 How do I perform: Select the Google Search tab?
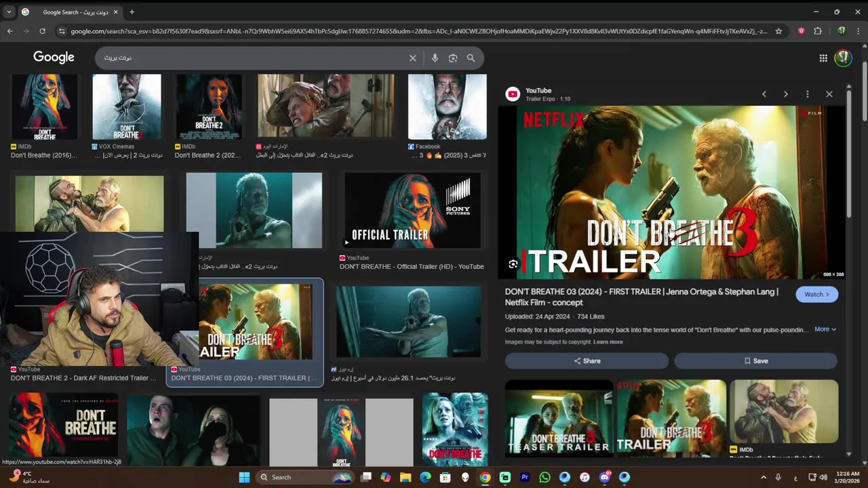pos(71,12)
